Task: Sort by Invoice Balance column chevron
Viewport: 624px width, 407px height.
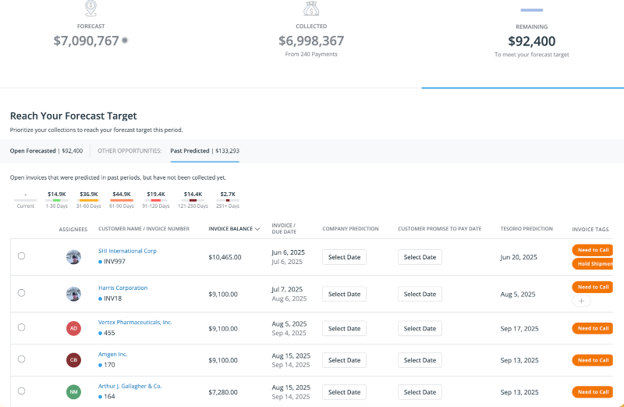Action: (x=258, y=229)
